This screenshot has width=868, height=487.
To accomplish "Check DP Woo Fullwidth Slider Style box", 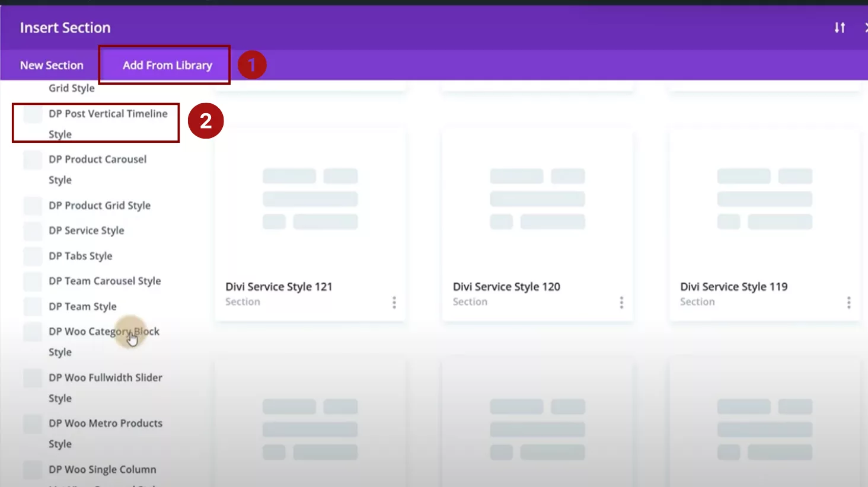I will click(33, 377).
